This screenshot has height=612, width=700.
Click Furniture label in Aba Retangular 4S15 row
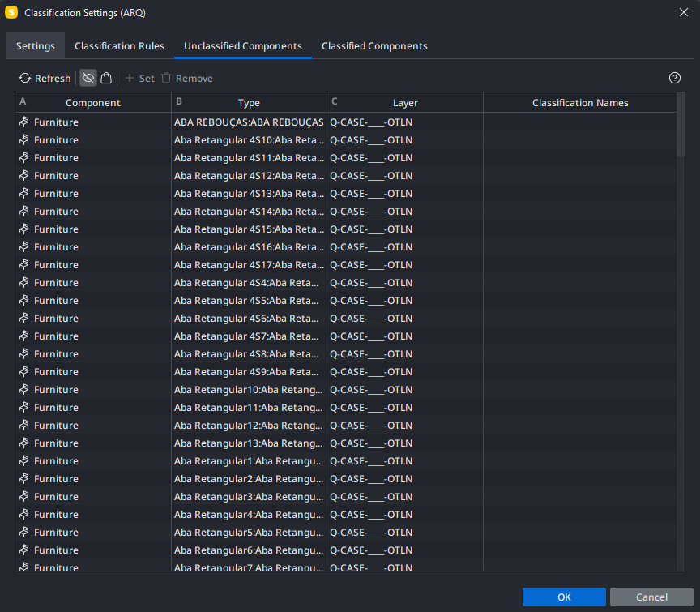point(56,229)
